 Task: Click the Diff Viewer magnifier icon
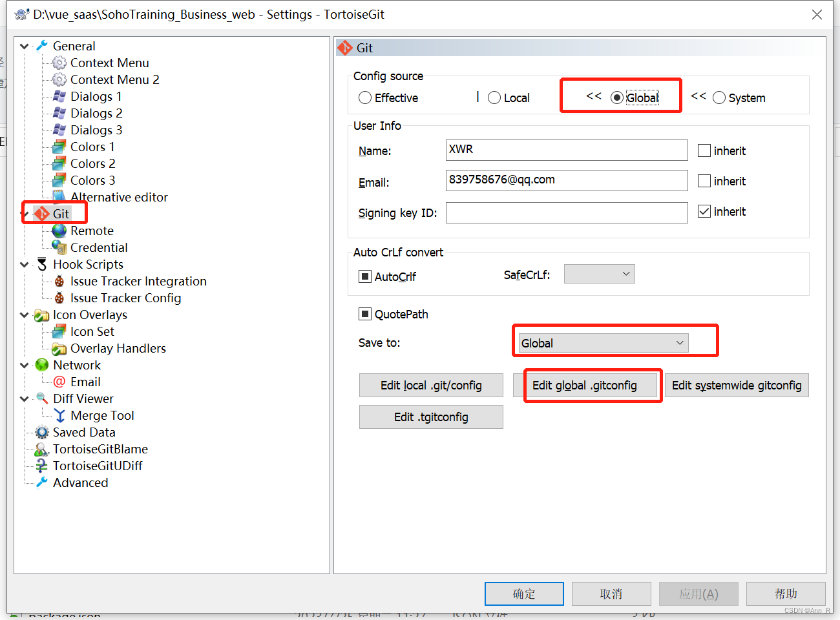point(42,398)
